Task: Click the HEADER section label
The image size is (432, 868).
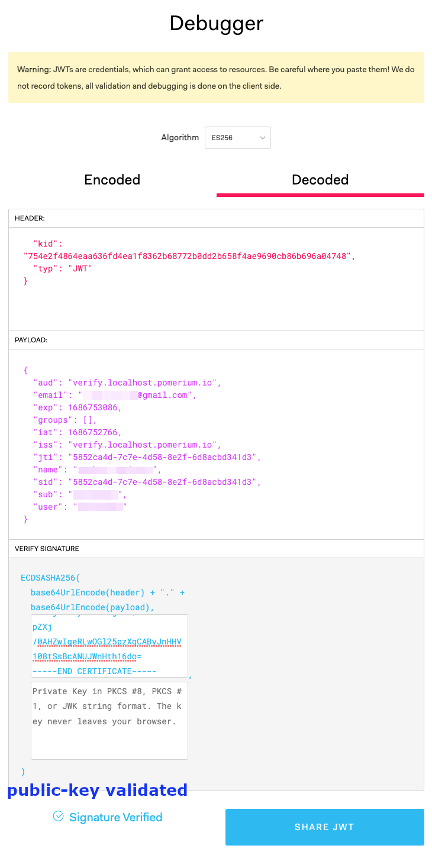Action: 28,218
